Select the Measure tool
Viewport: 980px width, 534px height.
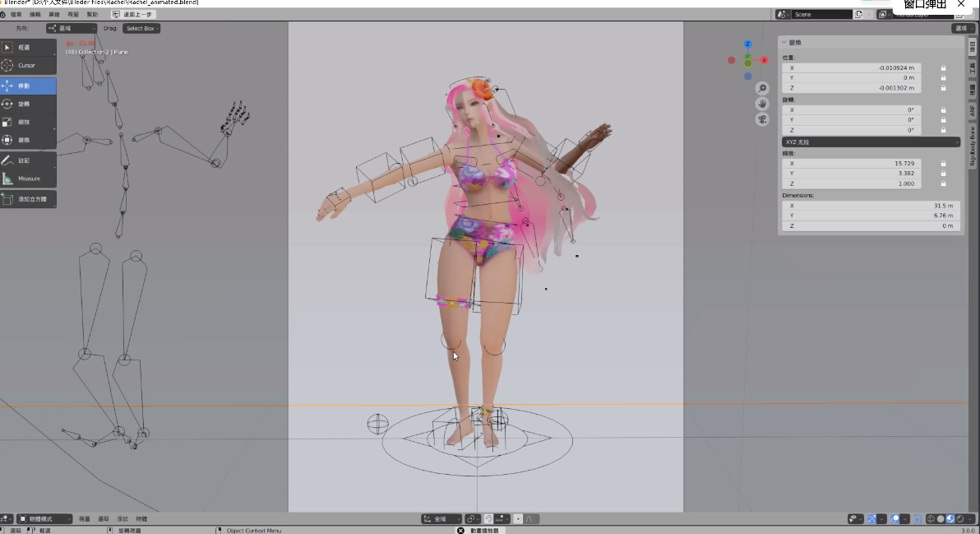[28, 179]
